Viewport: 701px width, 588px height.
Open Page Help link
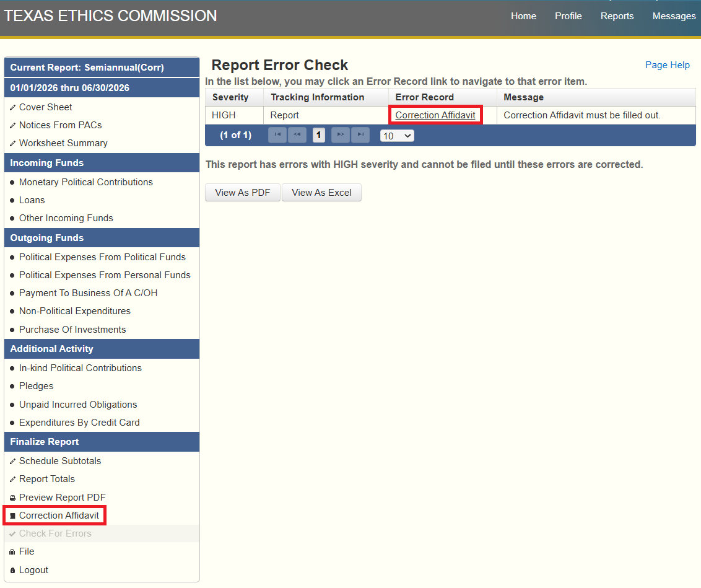(667, 65)
